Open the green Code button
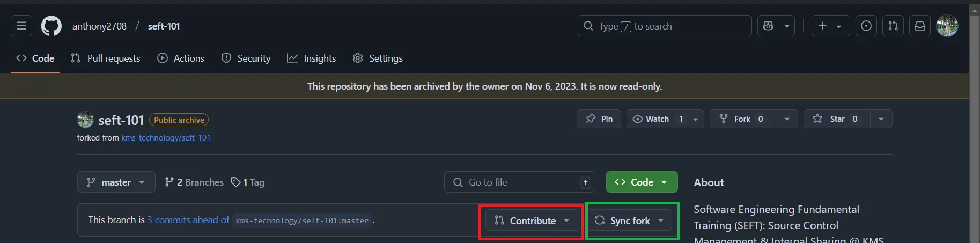This screenshot has width=980, height=243. click(642, 182)
